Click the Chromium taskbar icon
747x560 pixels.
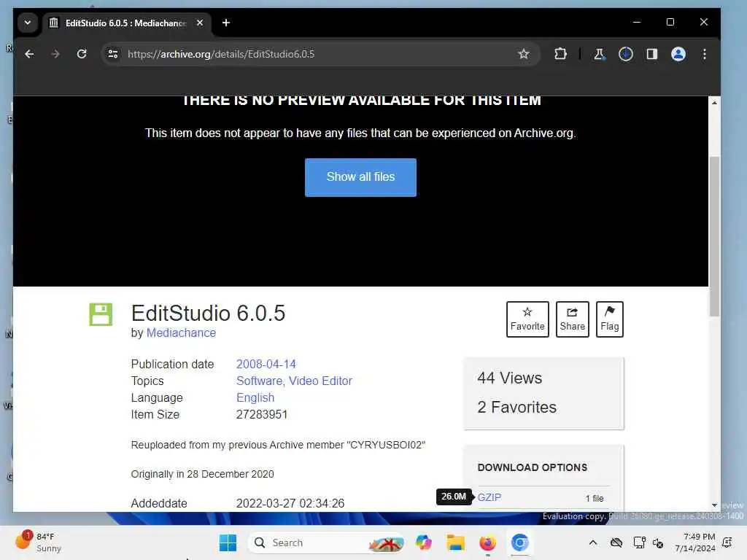coord(519,542)
